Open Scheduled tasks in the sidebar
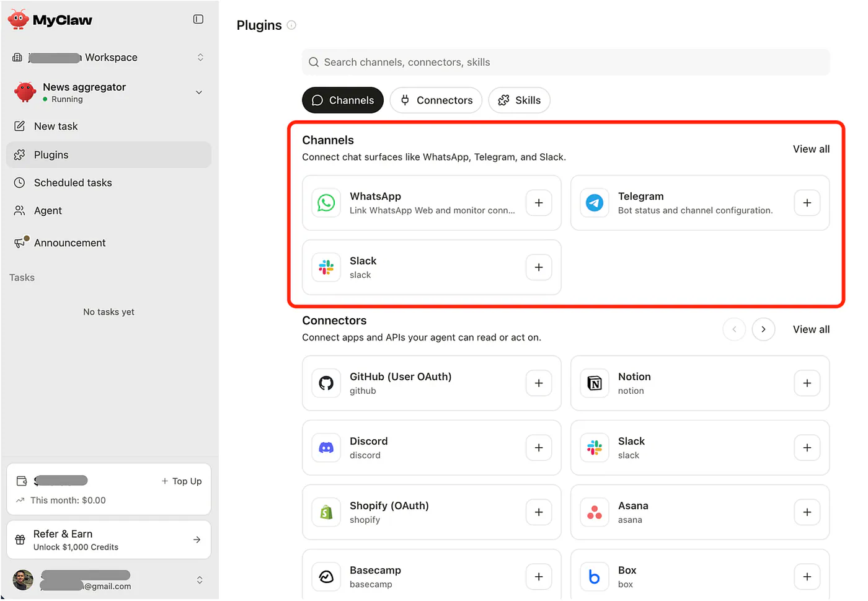 (109, 183)
